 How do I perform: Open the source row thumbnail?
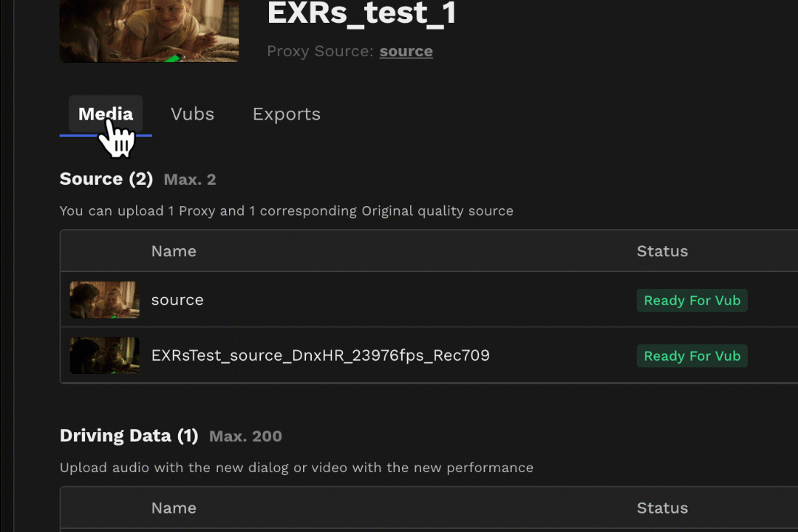click(104, 300)
